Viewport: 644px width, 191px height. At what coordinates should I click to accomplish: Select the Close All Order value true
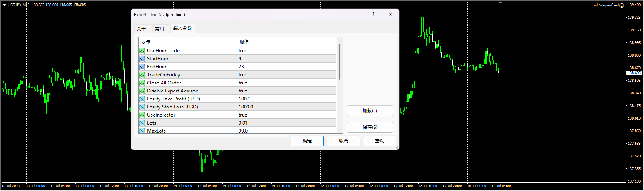(x=243, y=83)
